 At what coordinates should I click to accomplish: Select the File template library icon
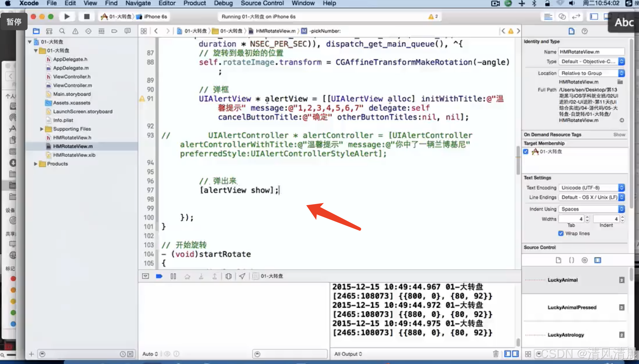558,260
